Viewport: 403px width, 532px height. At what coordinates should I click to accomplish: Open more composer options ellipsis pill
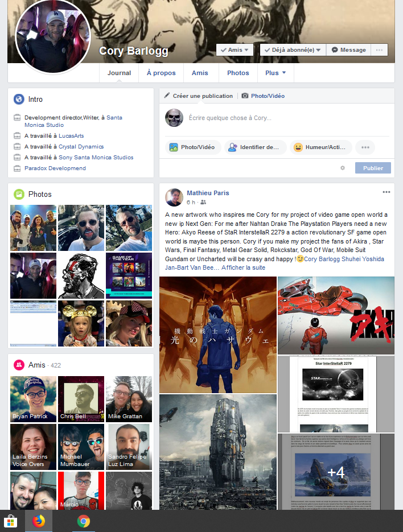365,147
